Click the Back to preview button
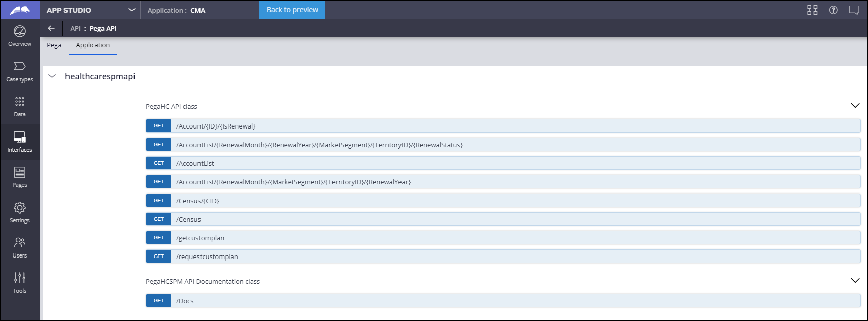Viewport: 868px width, 321px height. [x=292, y=10]
